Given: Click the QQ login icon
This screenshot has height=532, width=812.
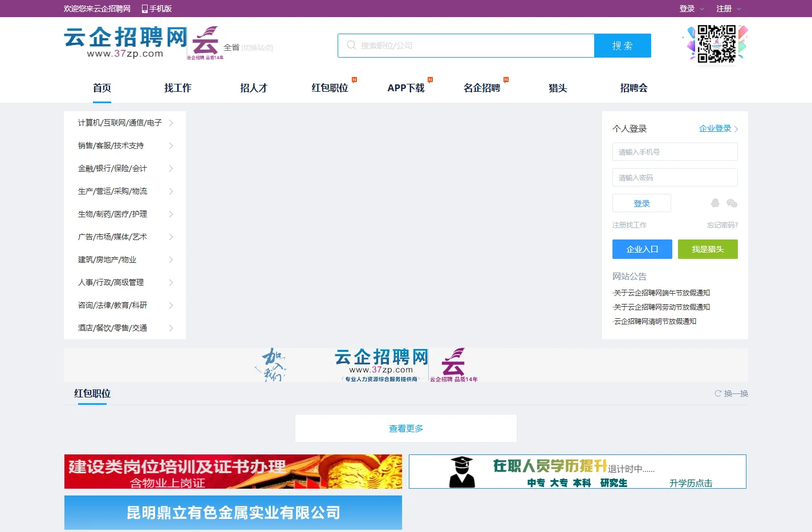Looking at the screenshot, I should [x=715, y=203].
